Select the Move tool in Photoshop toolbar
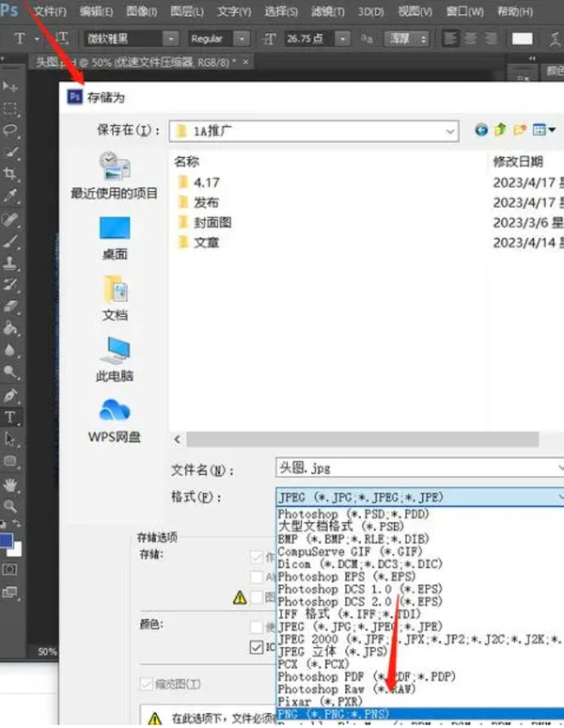The image size is (564, 728). click(9, 87)
